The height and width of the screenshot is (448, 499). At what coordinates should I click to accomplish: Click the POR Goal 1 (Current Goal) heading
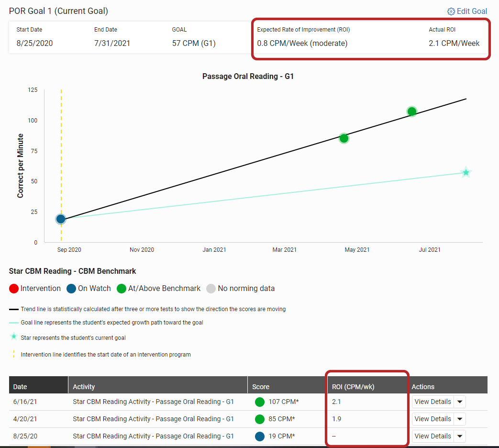coord(58,11)
